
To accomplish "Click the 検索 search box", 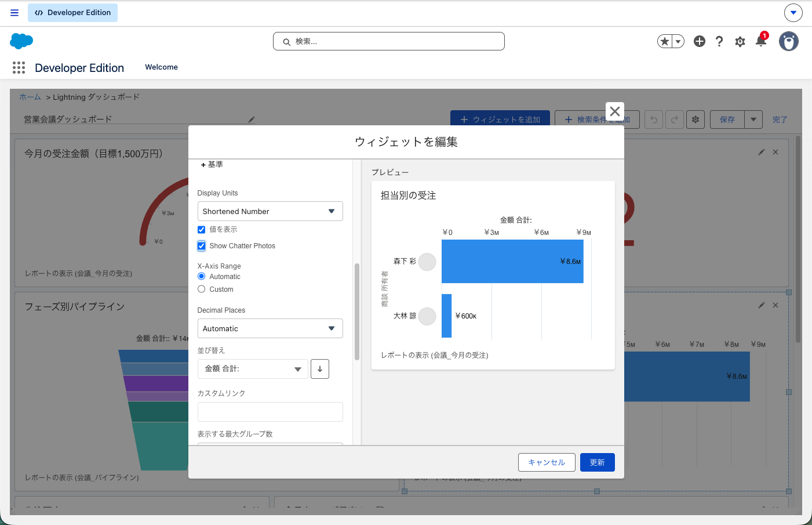I will [x=389, y=41].
